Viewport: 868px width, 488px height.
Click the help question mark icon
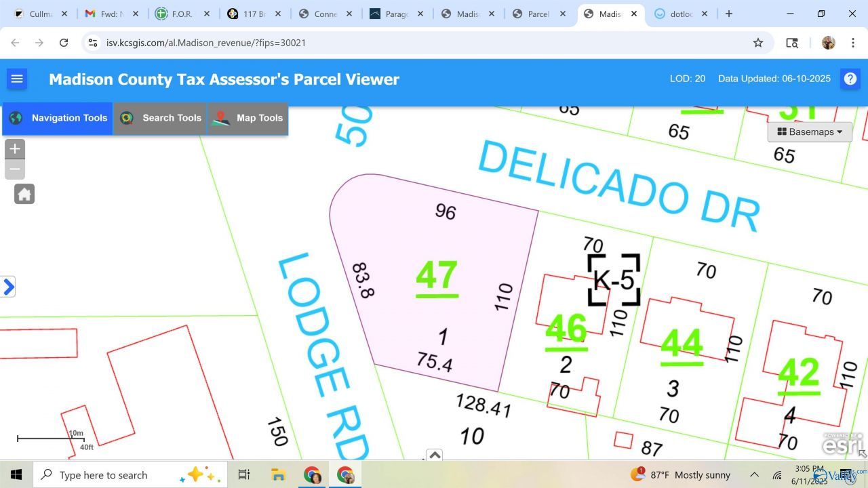850,79
